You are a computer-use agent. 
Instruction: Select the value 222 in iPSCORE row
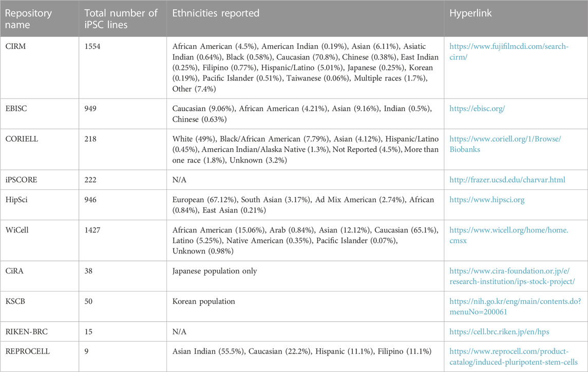tap(90, 180)
